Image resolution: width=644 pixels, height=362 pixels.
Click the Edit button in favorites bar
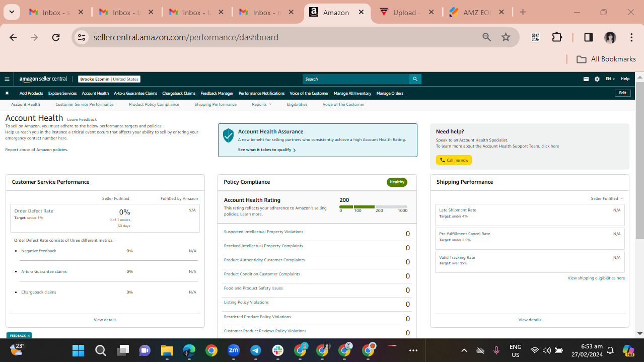[623, 93]
